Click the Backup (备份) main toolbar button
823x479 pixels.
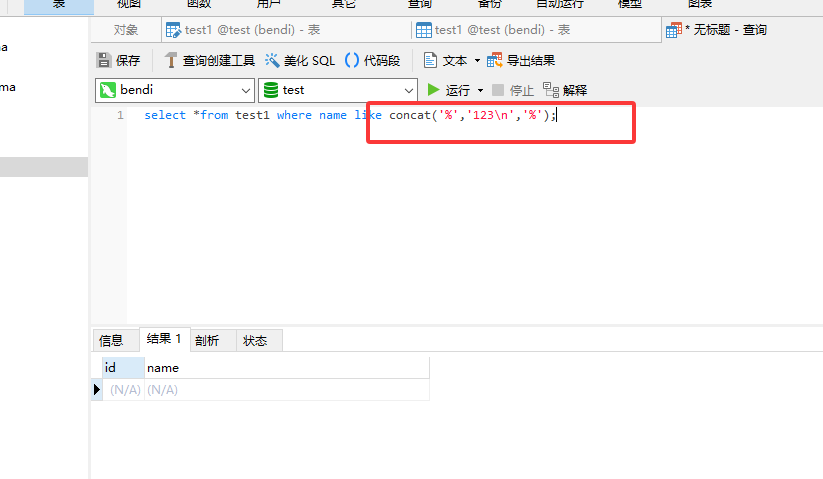[x=490, y=4]
